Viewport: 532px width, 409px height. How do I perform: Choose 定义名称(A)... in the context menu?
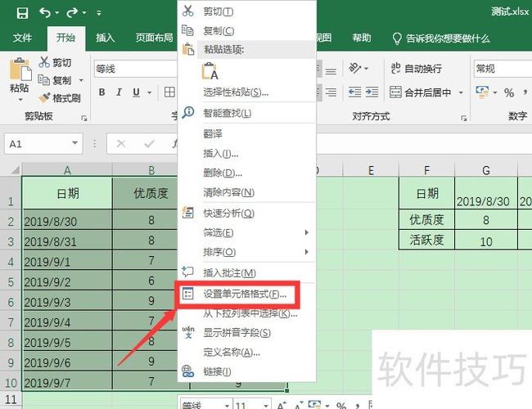(247, 352)
